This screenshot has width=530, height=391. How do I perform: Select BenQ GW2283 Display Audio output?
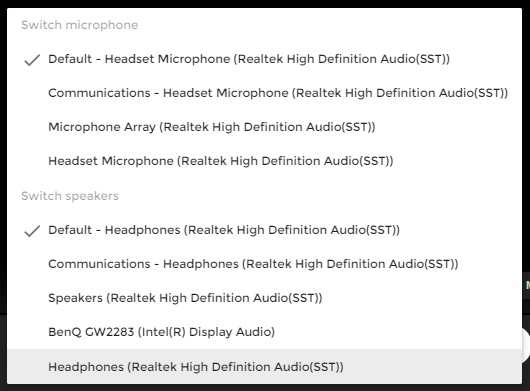264,332
